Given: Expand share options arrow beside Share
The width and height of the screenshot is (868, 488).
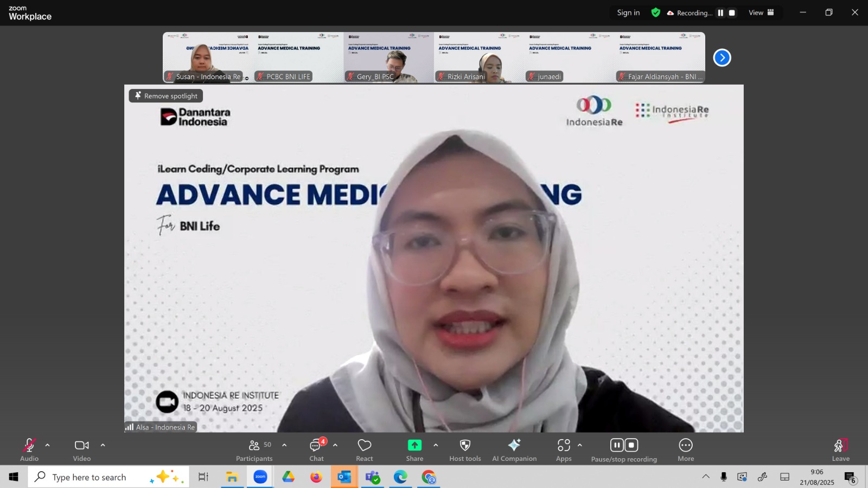Looking at the screenshot, I should coord(436,445).
